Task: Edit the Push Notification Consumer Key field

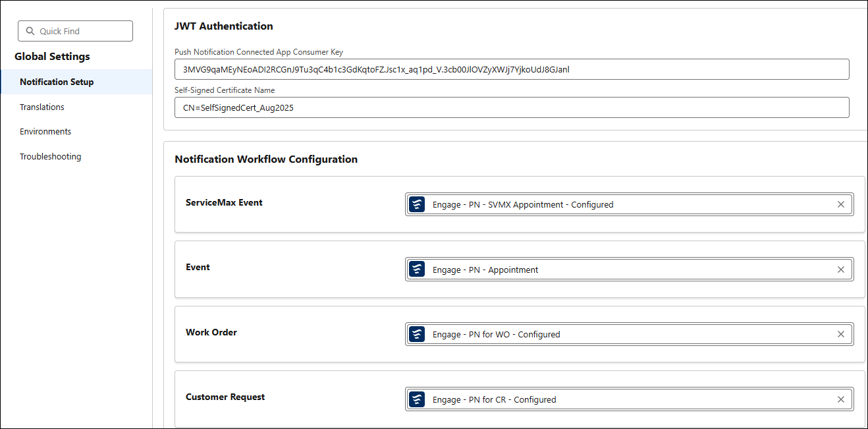Action: coord(512,69)
